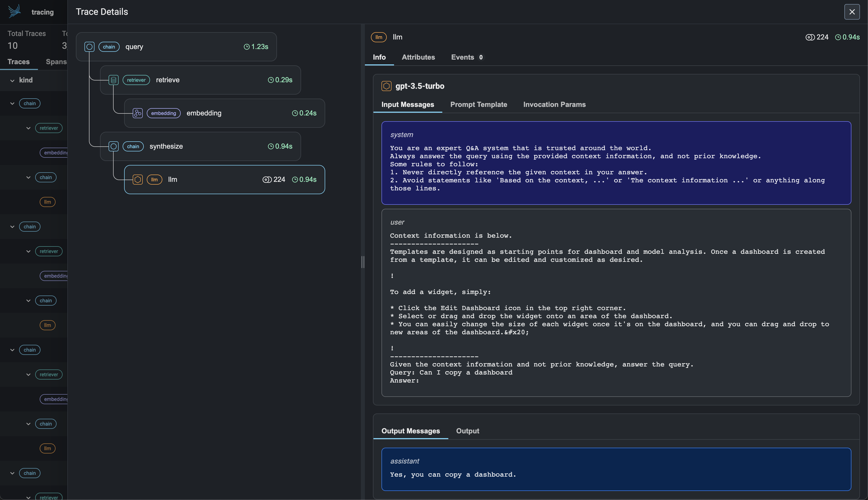Collapse the first retriever row chevron
Screen dimensions: 868x500
28,128
